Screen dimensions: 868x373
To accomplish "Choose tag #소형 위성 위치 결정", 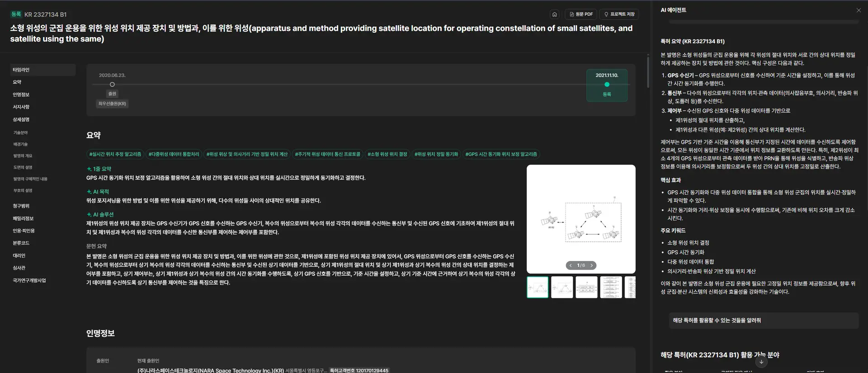I will 387,154.
